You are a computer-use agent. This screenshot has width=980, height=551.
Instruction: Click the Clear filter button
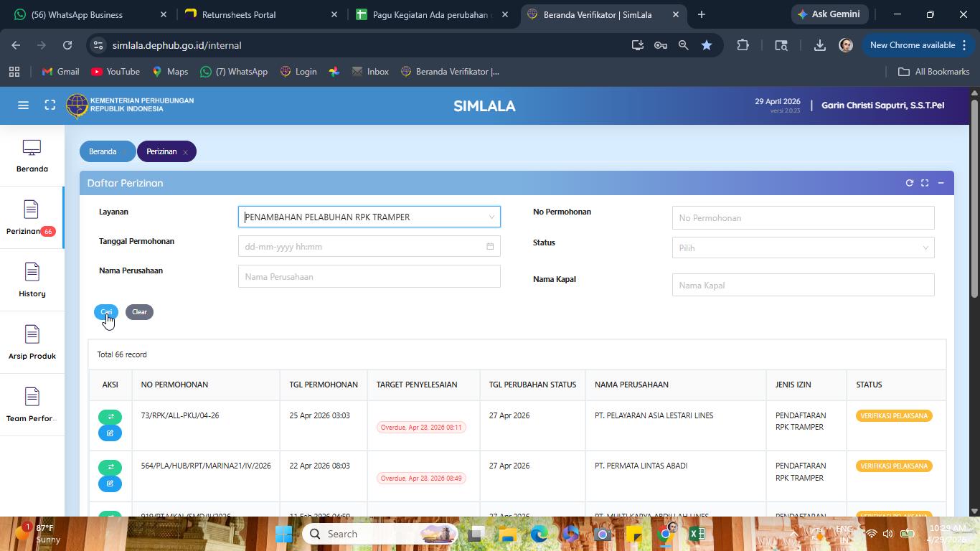139,311
